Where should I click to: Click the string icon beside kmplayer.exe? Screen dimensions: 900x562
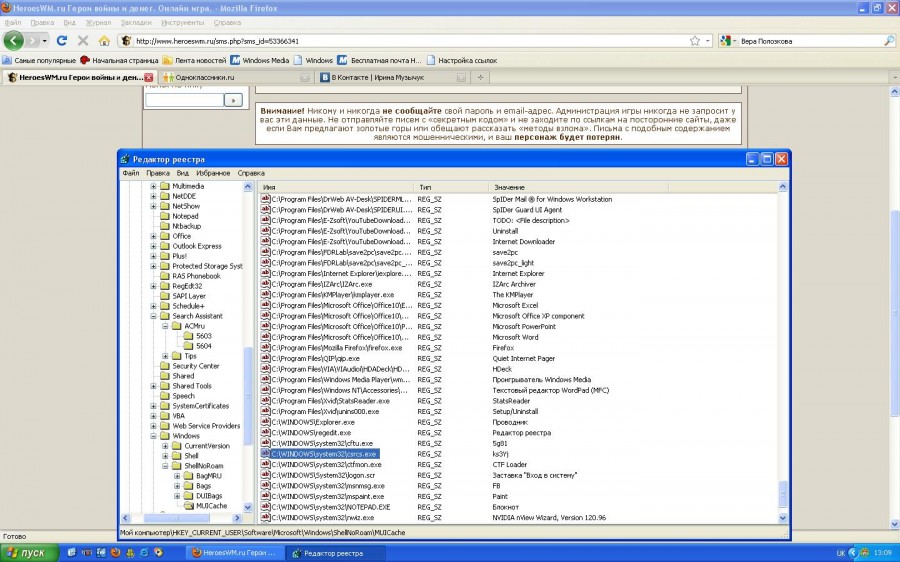(265, 294)
